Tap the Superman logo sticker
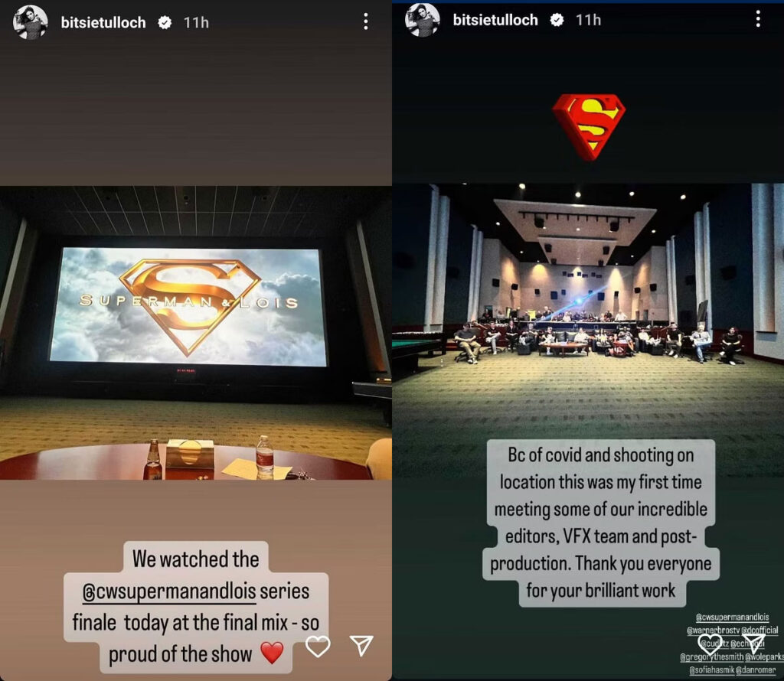The image size is (784, 681). [x=589, y=127]
